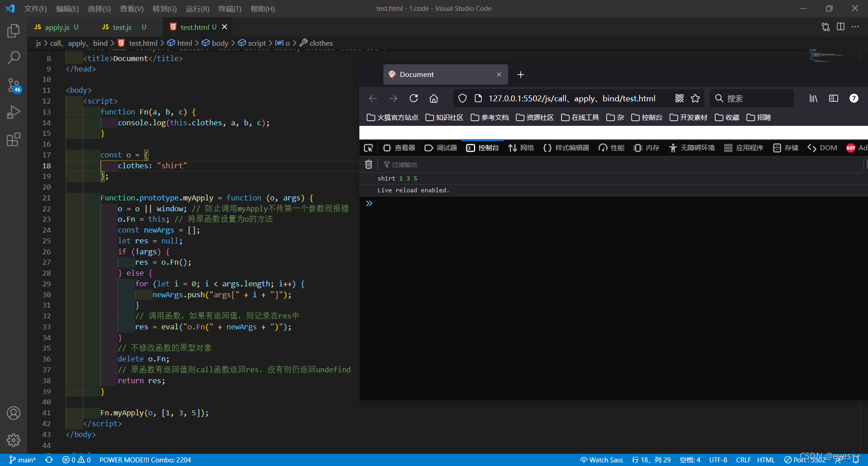The height and width of the screenshot is (466, 868).
Task: Open the 帮助(H) menu
Action: tap(262, 9)
